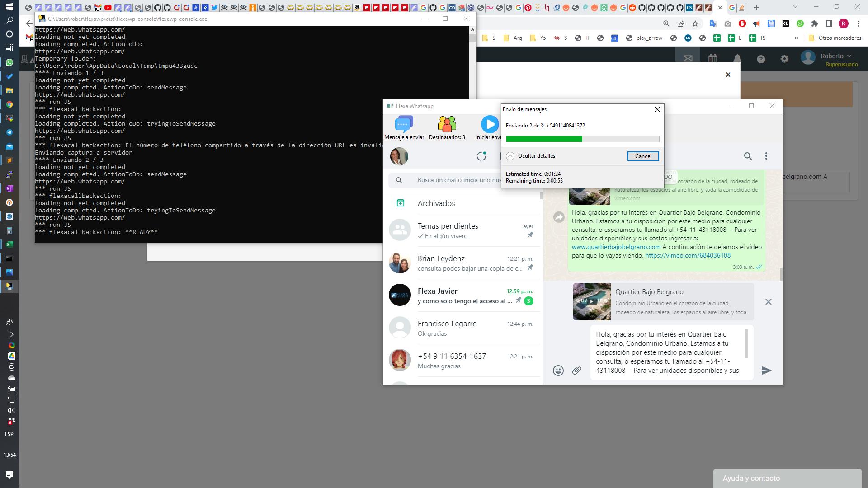Open www.quartierbajobelgrano.com link in message
Screen dimensions: 868x488
click(616, 247)
